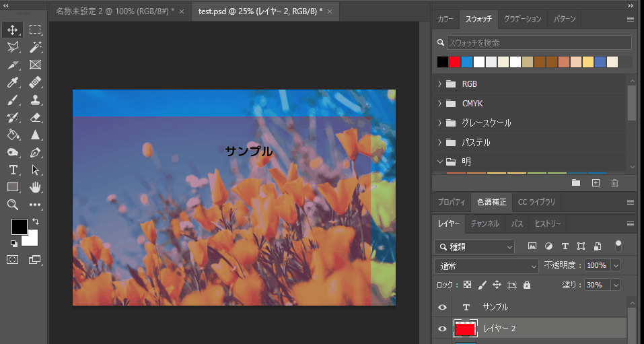The width and height of the screenshot is (644, 344).
Task: Select the Hand tool
Action: [35, 187]
